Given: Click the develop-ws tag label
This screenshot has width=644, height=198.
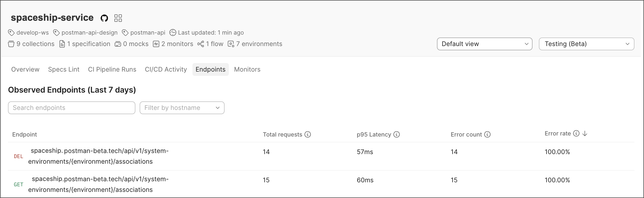Looking at the screenshot, I should (33, 33).
